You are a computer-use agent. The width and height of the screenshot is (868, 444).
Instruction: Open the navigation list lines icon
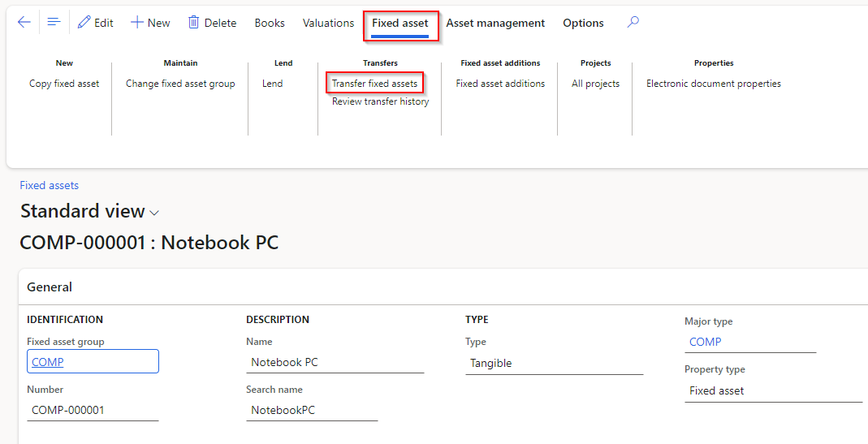tap(54, 22)
